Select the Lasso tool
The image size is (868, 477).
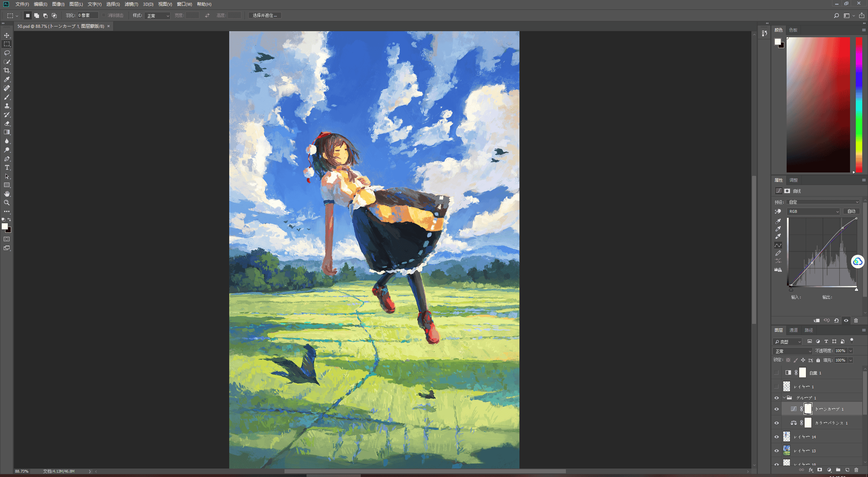7,53
